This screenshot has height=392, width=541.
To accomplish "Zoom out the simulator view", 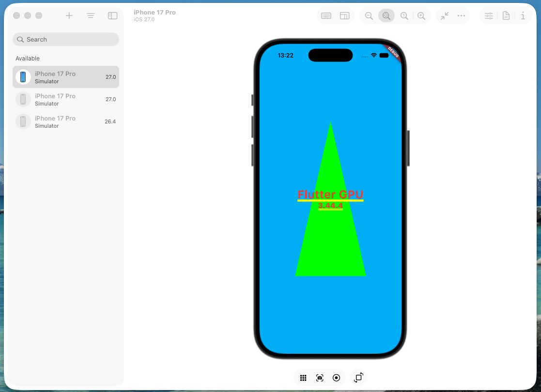I will (369, 16).
